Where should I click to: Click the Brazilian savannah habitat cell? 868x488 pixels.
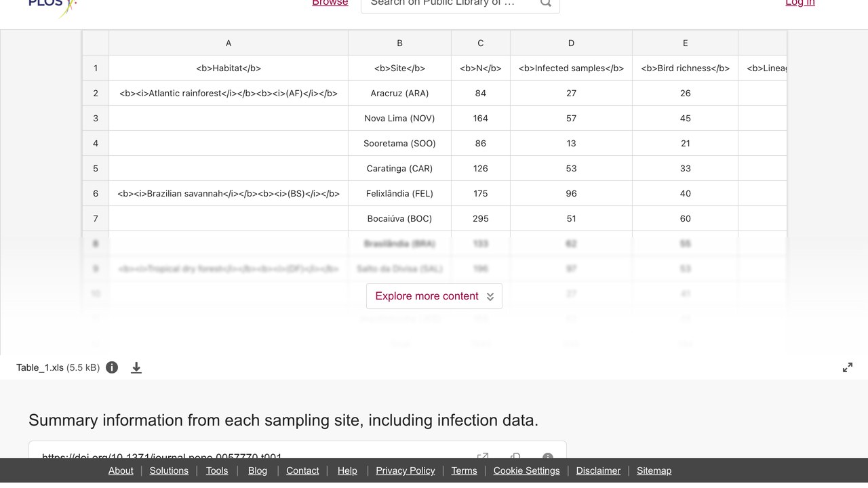tap(229, 194)
